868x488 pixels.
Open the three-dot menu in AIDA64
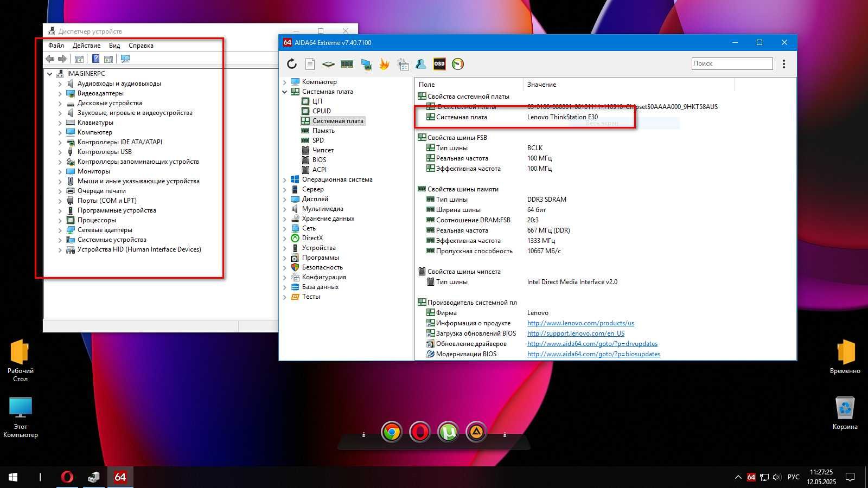click(x=784, y=64)
